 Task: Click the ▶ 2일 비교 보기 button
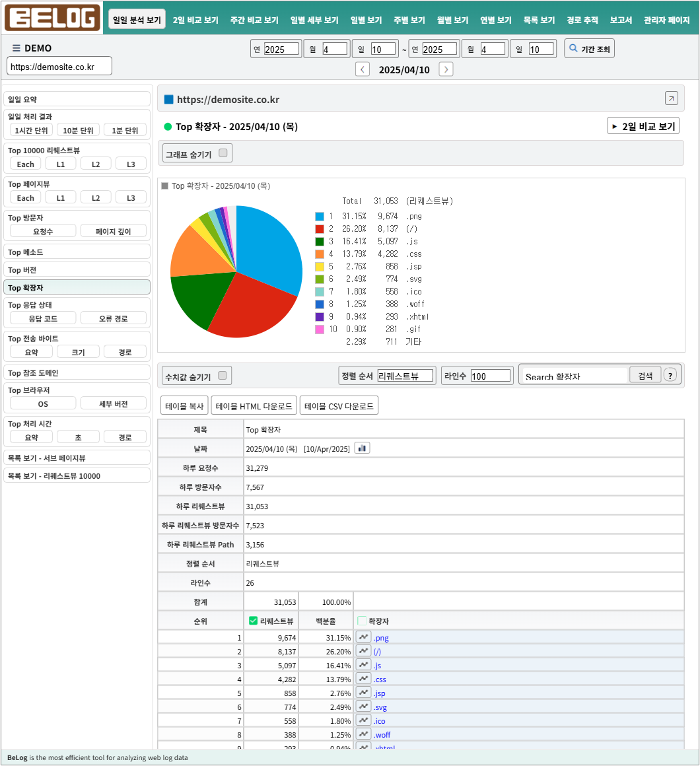click(x=643, y=126)
